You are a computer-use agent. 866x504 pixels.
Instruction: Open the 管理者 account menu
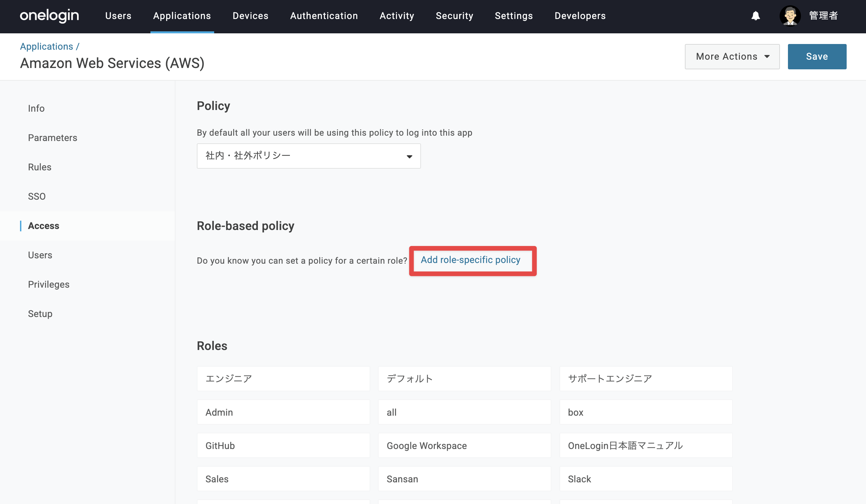823,16
